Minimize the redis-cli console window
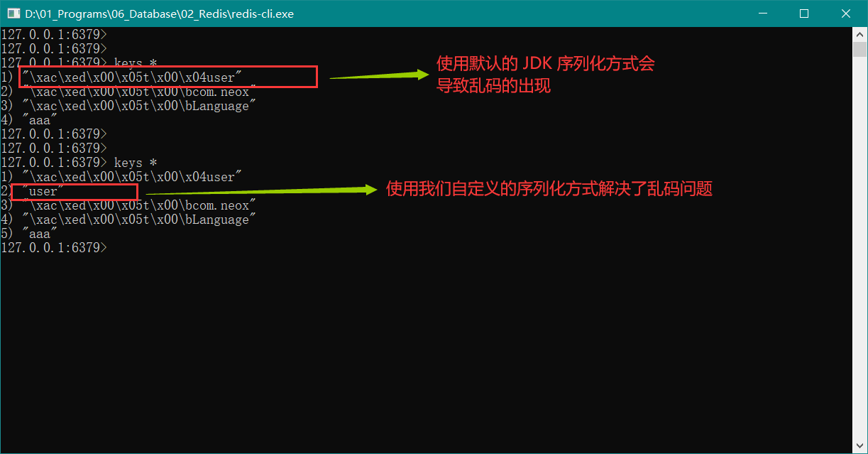Image resolution: width=868 pixels, height=454 pixels. coord(762,13)
